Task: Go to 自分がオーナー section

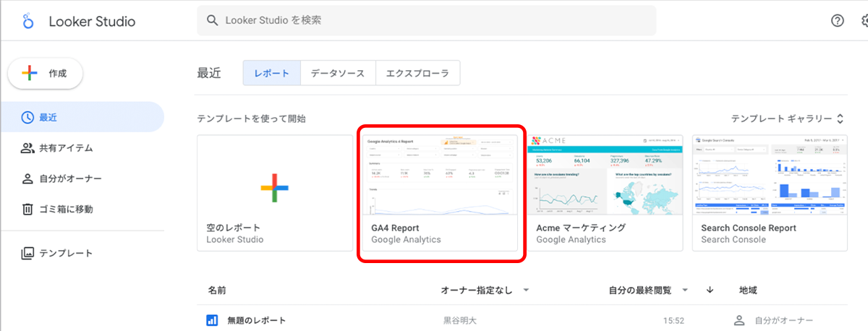Action: point(69,179)
